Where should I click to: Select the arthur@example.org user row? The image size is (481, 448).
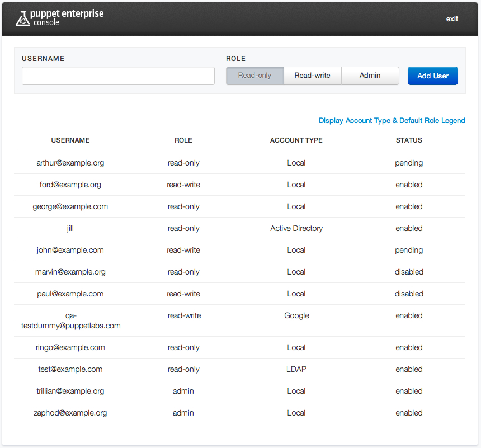pos(70,163)
